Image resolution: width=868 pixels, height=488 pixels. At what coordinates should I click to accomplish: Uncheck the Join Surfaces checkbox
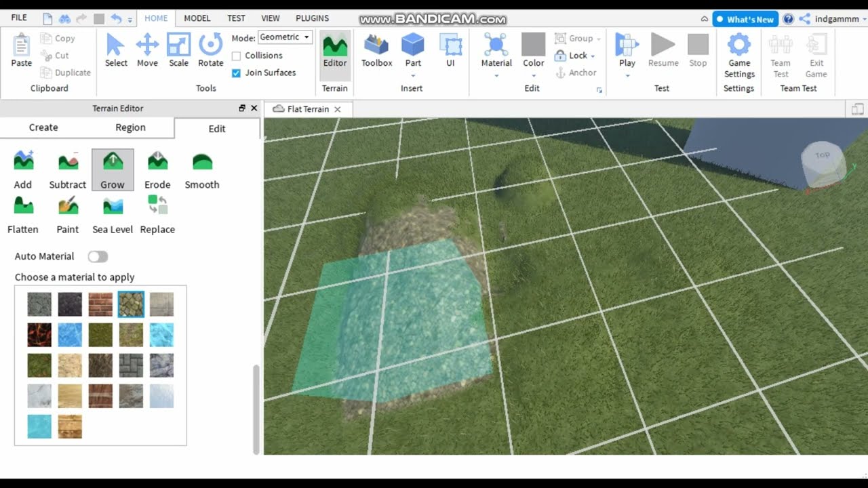tap(236, 73)
